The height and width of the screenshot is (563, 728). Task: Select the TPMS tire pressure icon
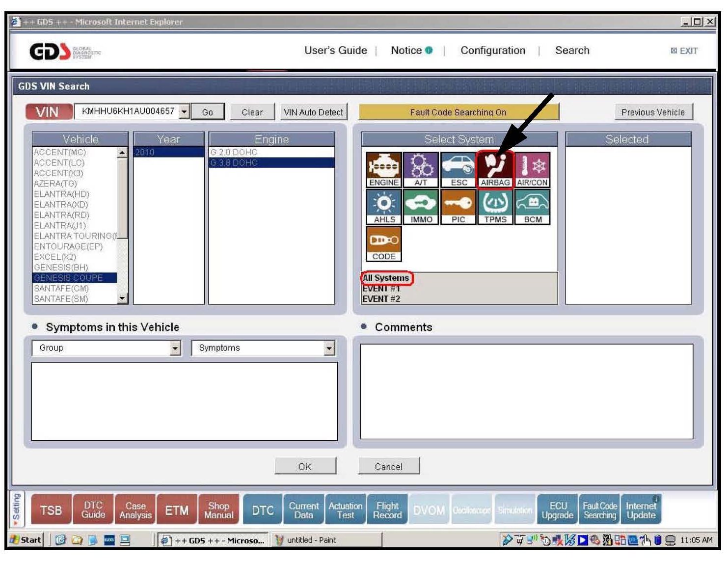pos(495,207)
